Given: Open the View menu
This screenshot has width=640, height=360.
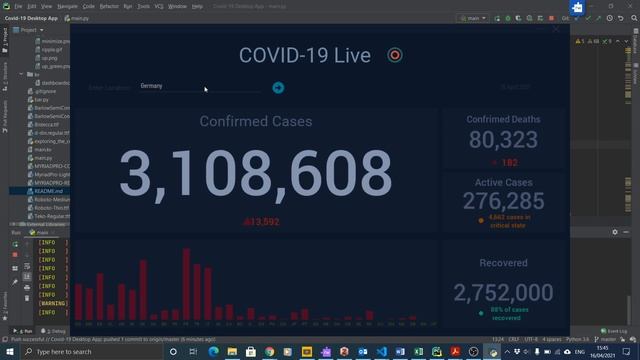Looking at the screenshot, I should tap(47, 7).
